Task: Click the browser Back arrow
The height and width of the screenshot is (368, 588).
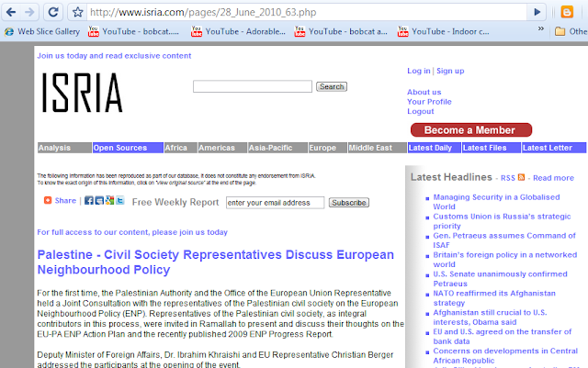Action: (x=11, y=12)
